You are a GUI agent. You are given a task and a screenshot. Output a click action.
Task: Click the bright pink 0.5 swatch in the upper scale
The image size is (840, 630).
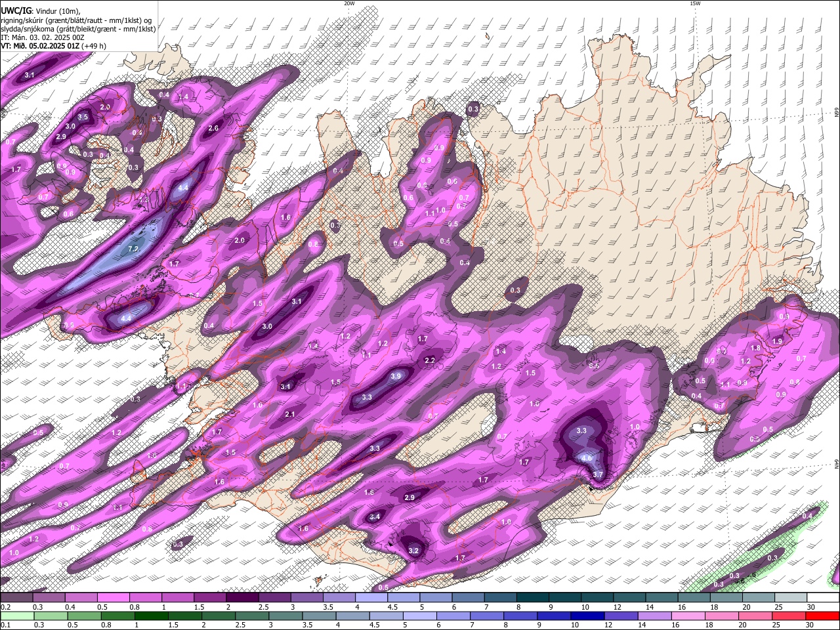[113, 598]
